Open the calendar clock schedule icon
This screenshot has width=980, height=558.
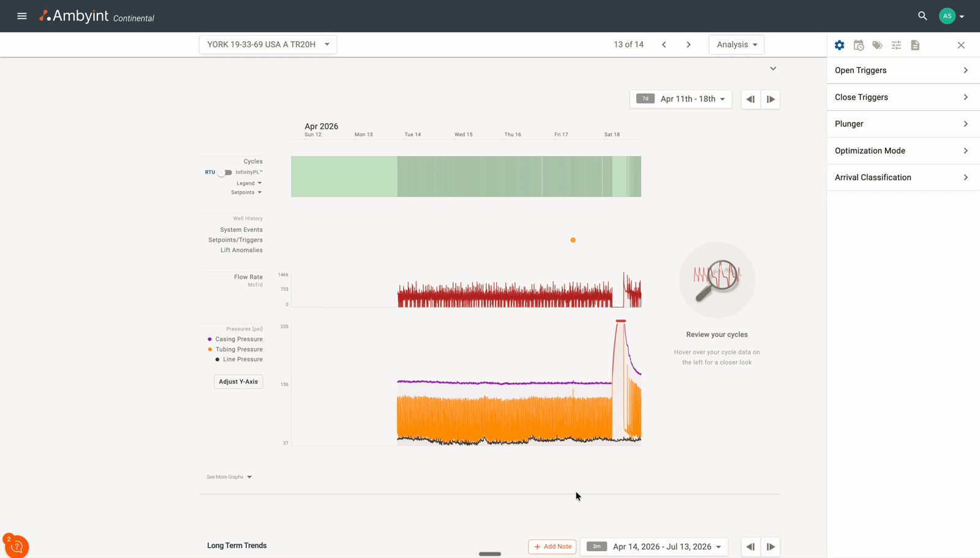(859, 45)
